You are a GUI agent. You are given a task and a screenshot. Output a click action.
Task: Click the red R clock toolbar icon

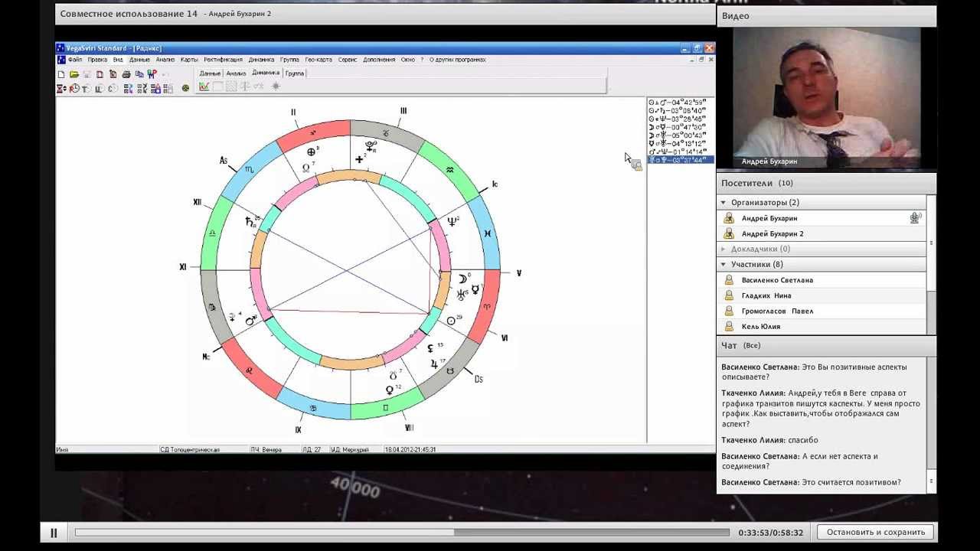click(74, 88)
